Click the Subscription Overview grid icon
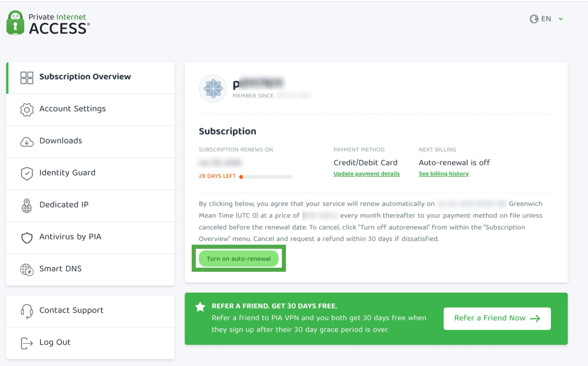Image resolution: width=588 pixels, height=366 pixels. tap(27, 78)
